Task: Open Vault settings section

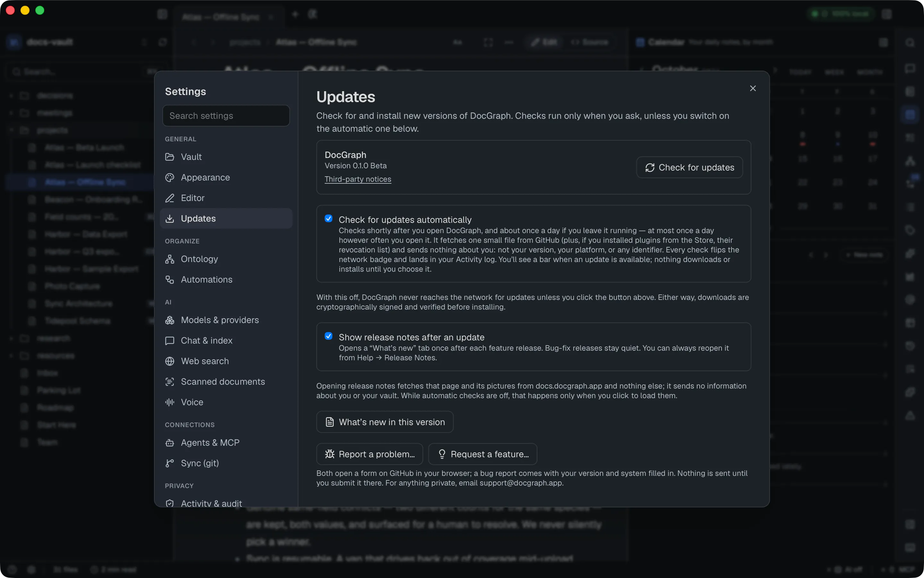Action: pos(226,157)
